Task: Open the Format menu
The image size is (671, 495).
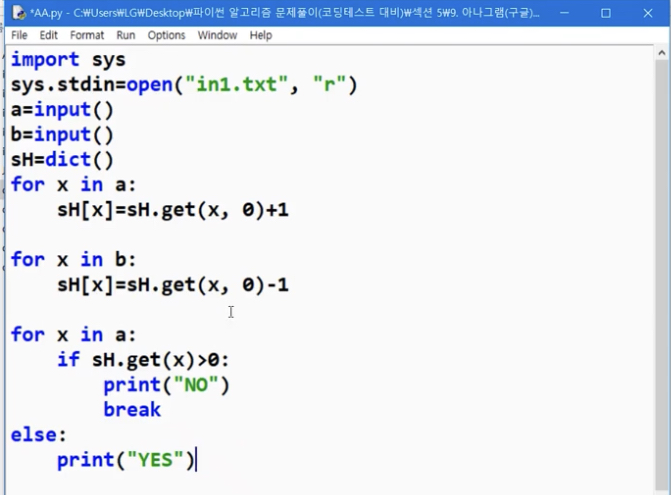Action: click(87, 35)
